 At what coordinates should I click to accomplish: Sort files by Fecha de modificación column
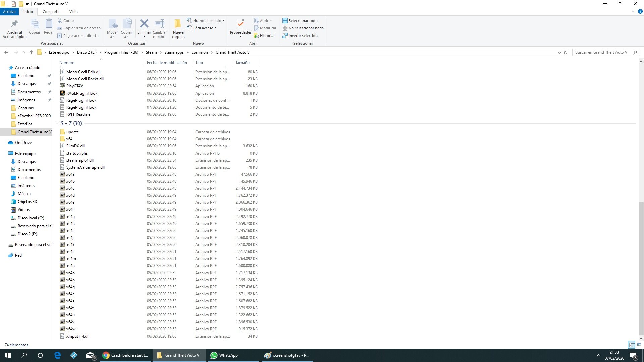pos(167,63)
